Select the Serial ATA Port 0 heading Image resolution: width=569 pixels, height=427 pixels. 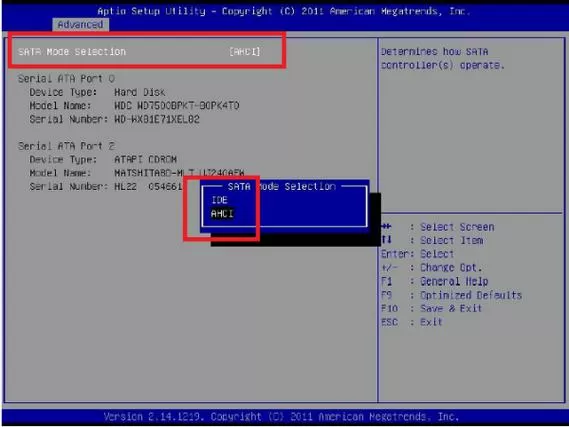[x=66, y=78]
